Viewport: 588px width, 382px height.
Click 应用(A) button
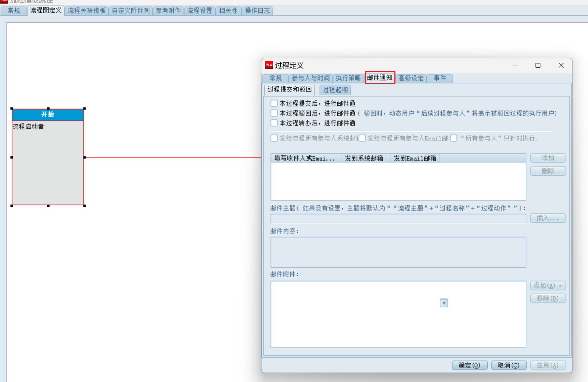548,365
